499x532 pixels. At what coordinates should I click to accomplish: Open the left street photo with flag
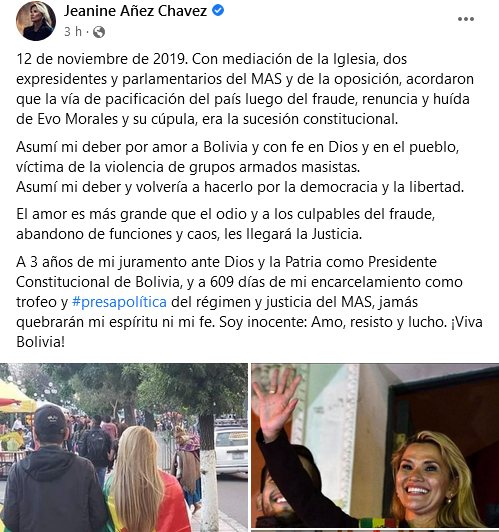tap(124, 448)
